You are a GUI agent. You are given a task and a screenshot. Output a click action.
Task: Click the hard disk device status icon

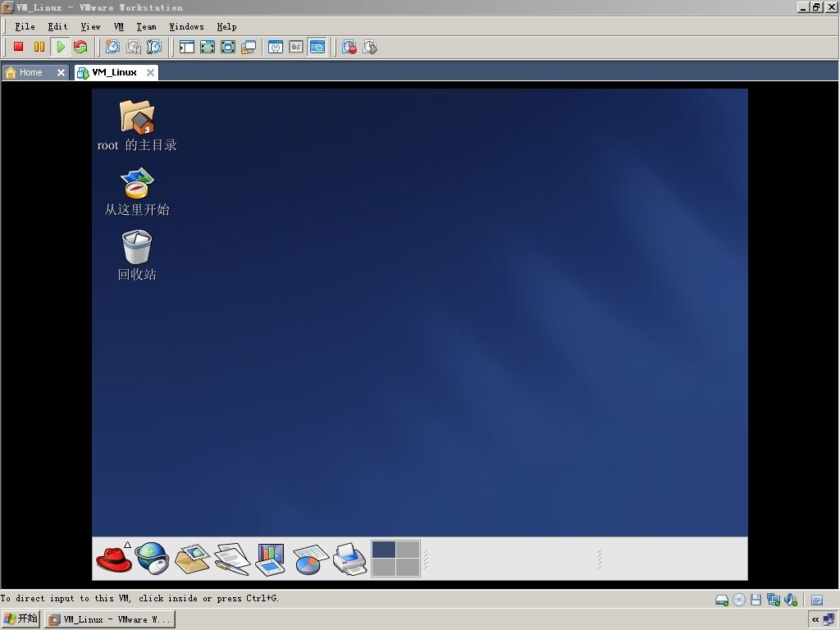pyautogui.click(x=722, y=600)
